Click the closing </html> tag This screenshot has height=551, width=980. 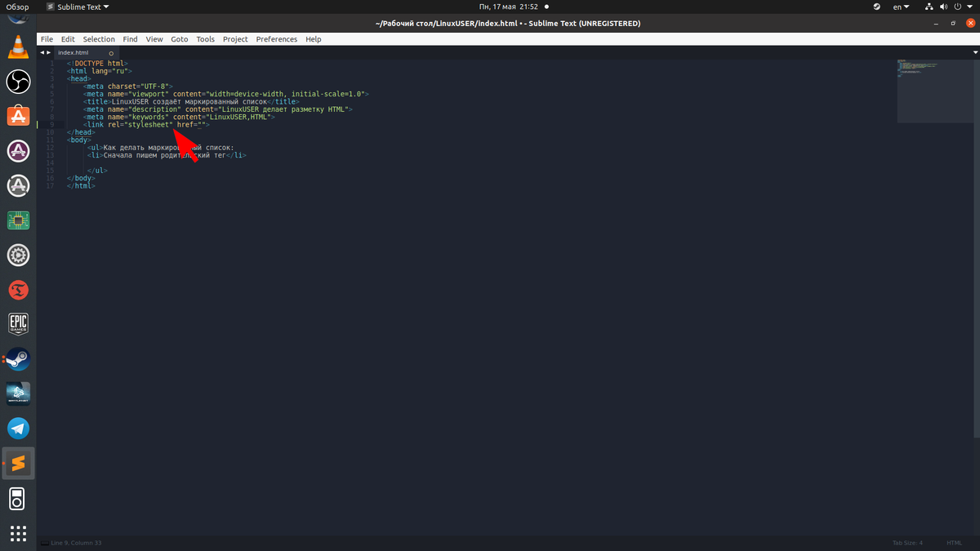click(x=81, y=185)
